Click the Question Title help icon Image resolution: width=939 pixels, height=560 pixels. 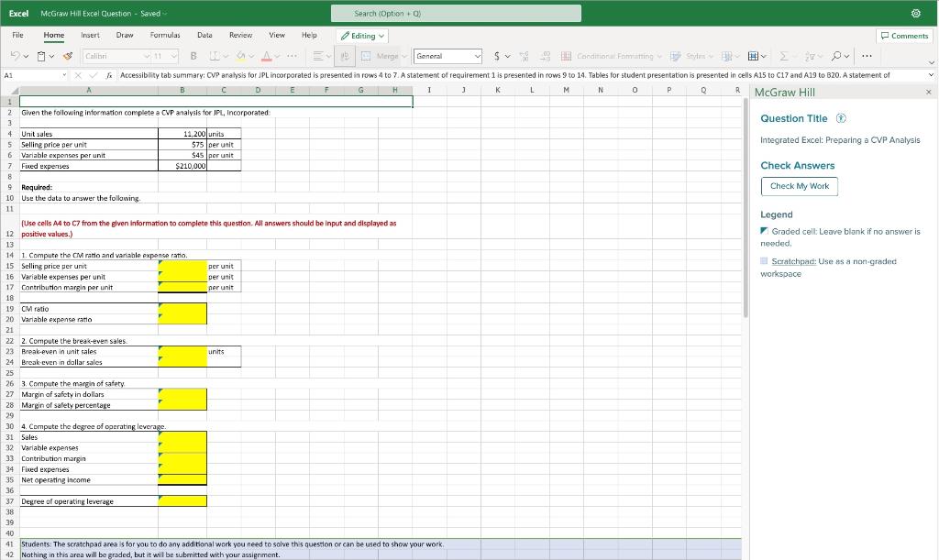coord(841,118)
